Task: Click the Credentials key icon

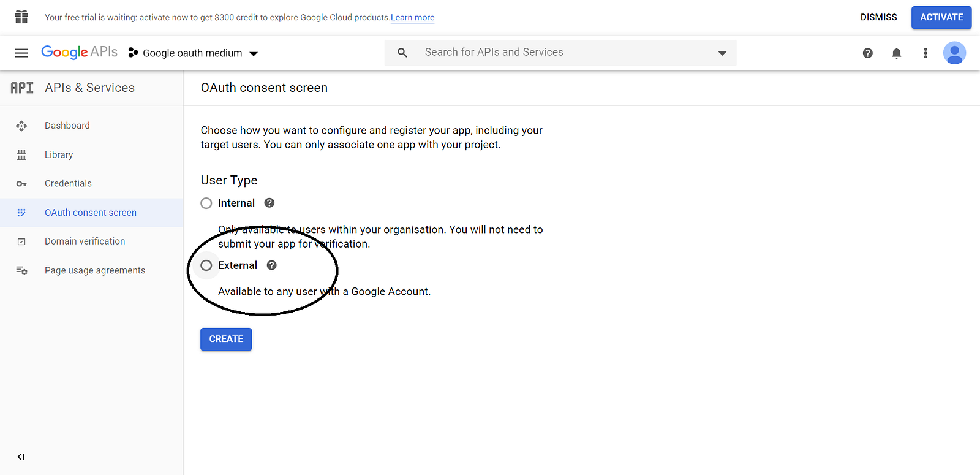Action: pyautogui.click(x=21, y=184)
